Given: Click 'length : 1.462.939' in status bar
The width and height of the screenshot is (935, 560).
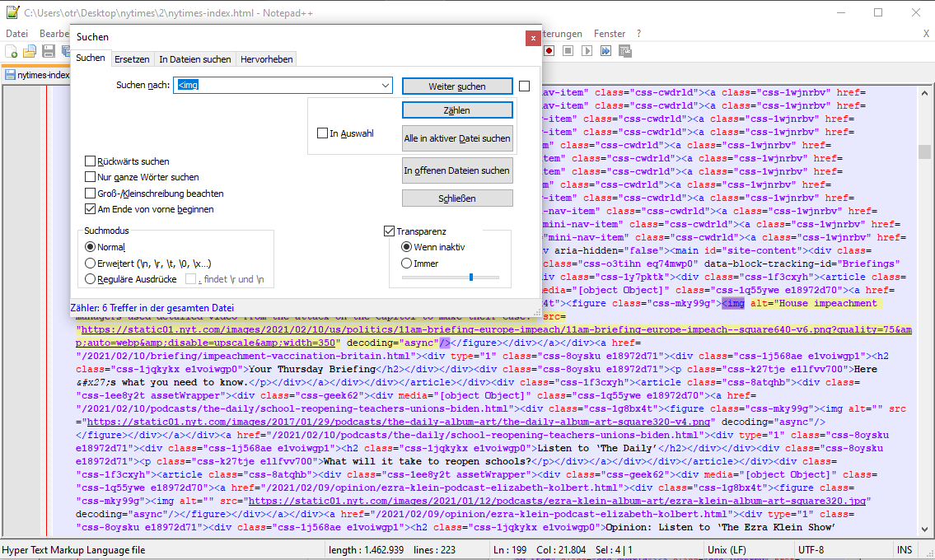Looking at the screenshot, I should 366,550.
